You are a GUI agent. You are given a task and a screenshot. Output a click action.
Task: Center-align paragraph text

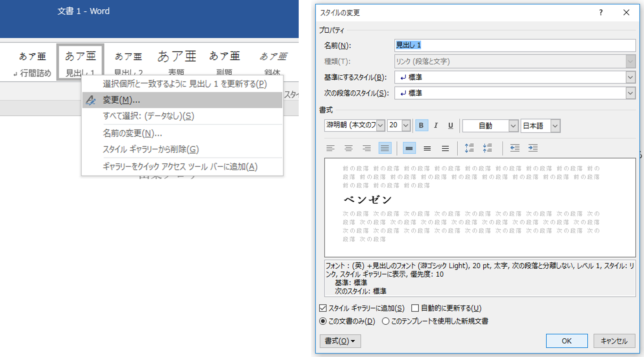(348, 148)
